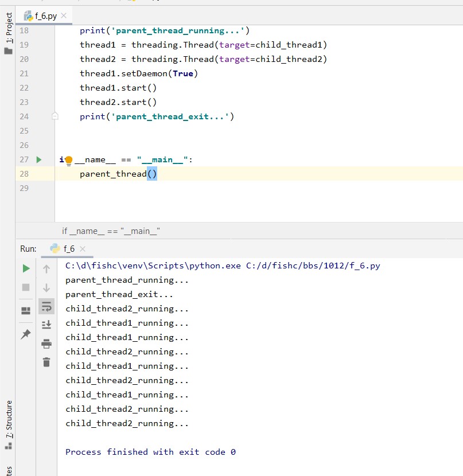Click the parent_thread() call on line 28

[118, 174]
